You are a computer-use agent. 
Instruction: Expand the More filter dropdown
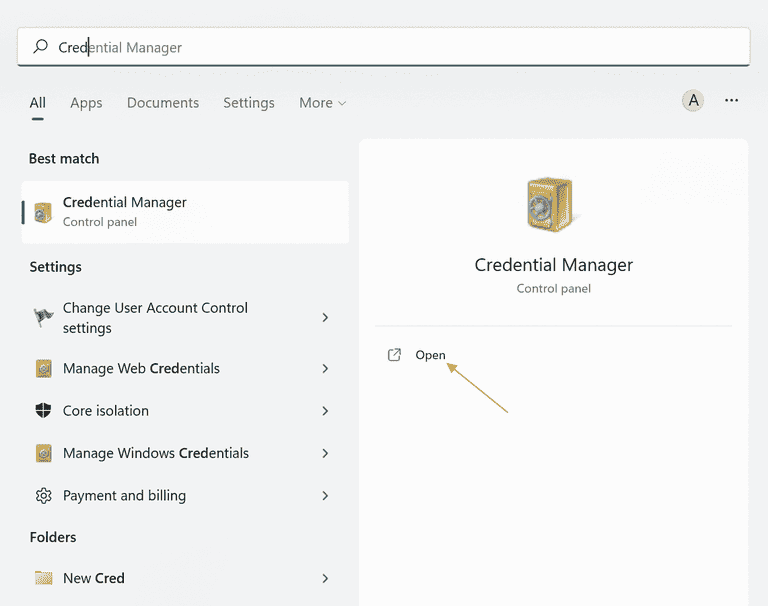tap(323, 103)
